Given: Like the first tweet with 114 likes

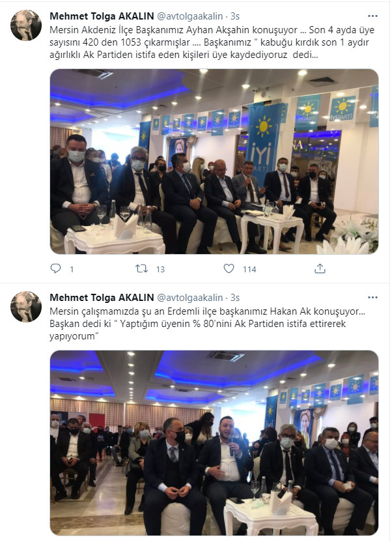Looking at the screenshot, I should (x=229, y=268).
